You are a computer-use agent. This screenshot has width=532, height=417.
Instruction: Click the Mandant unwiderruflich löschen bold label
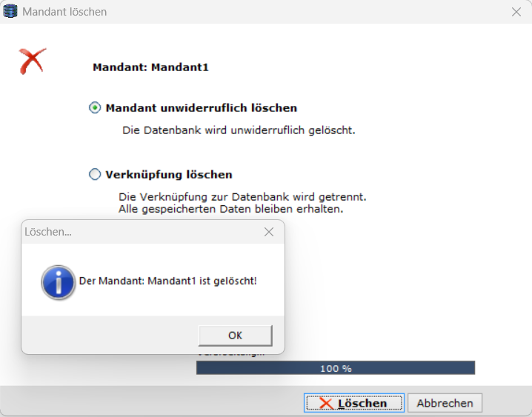202,108
